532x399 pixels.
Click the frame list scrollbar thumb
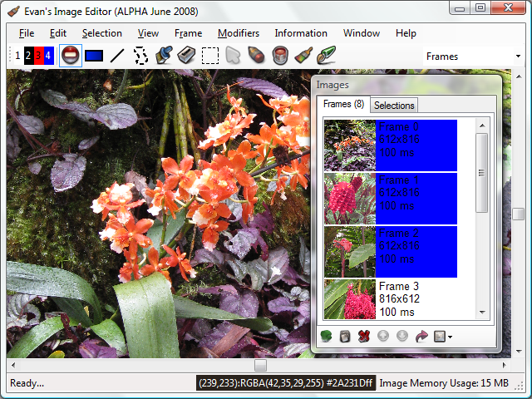pos(481,173)
